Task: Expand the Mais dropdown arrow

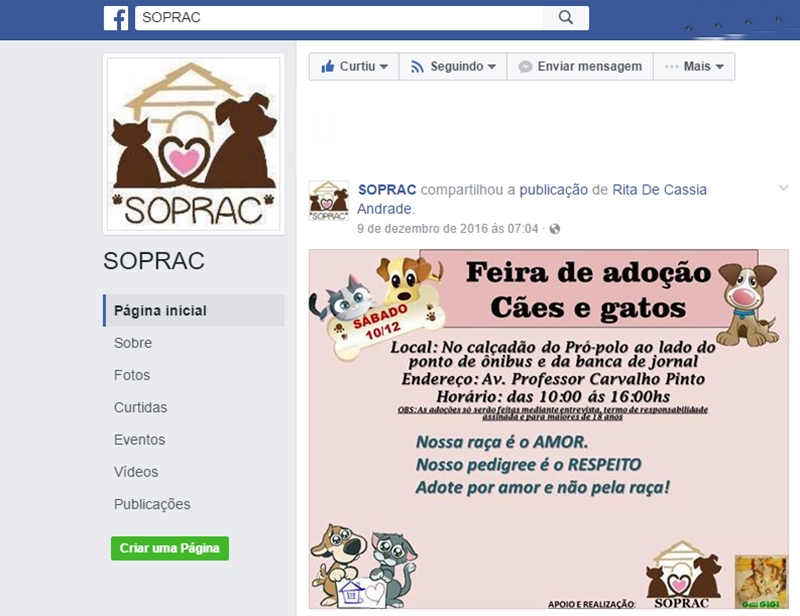Action: pos(719,67)
